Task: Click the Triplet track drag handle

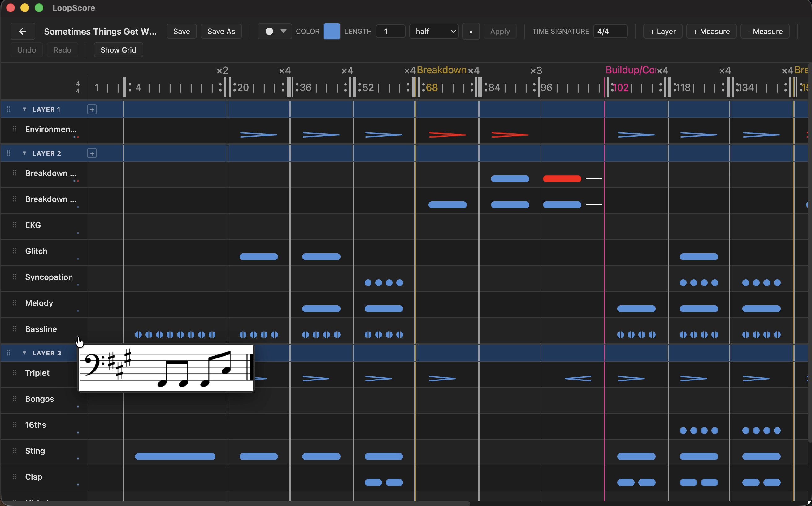Action: (15, 372)
